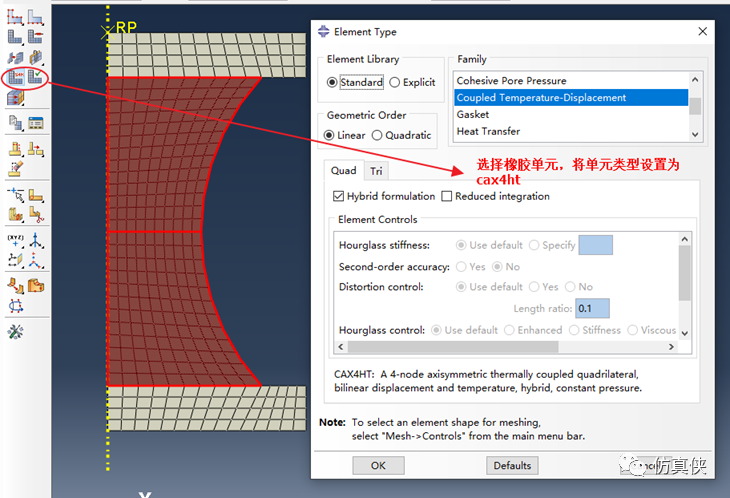The height and width of the screenshot is (498, 730).
Task: Click the Create Mesh Part copy icon
Action: click(x=15, y=123)
